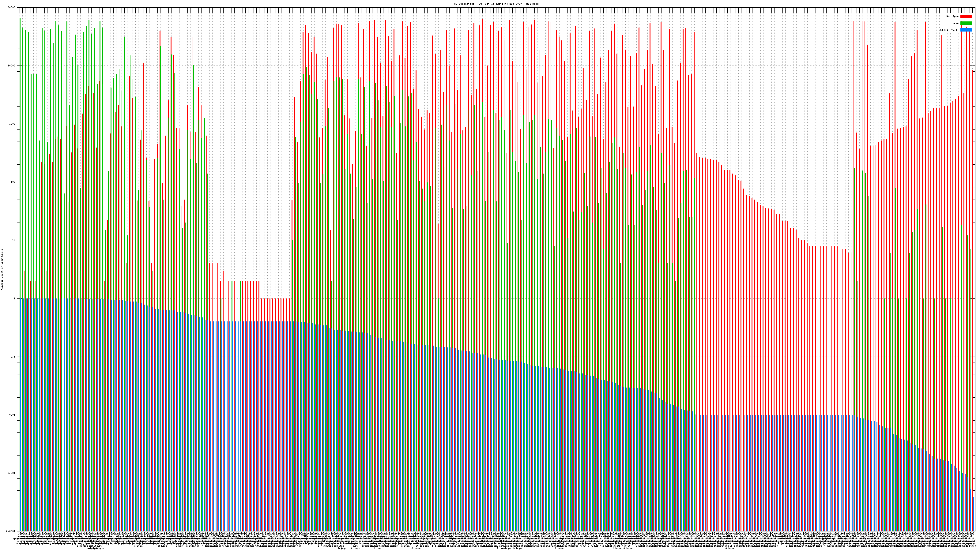
Task: Click the 0.0001 y-axis tick label
Action: pos(11,531)
